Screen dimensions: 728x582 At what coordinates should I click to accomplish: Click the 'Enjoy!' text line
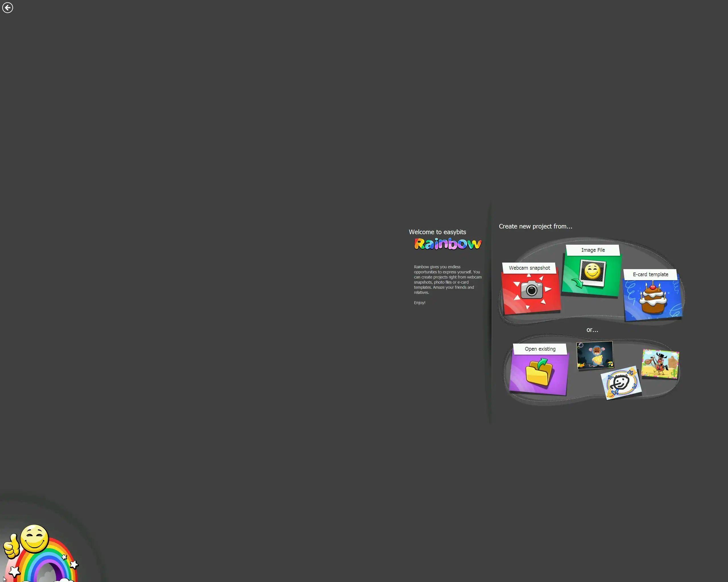coord(419,303)
